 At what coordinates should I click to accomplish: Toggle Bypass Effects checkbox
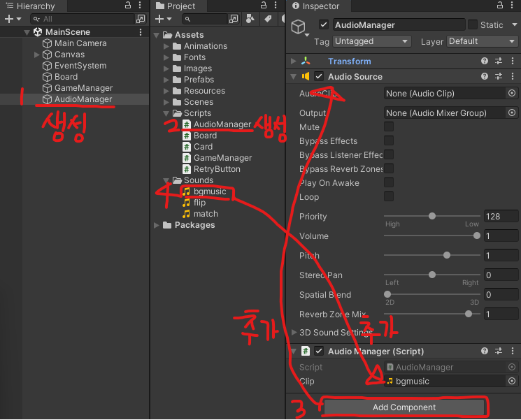tap(389, 140)
